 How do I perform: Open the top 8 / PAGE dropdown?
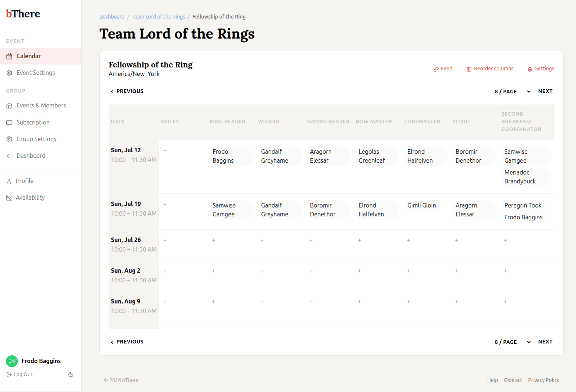(513, 92)
